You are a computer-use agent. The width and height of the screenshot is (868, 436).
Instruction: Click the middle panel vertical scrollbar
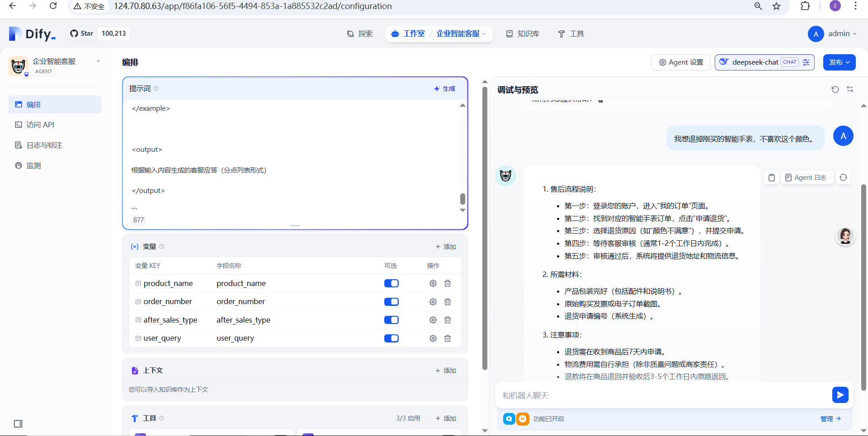tap(485, 228)
